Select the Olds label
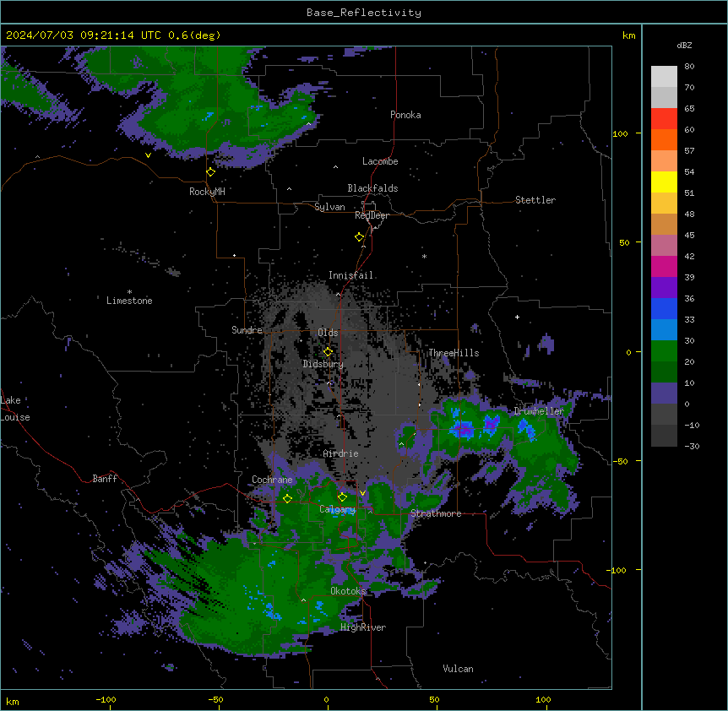Image resolution: width=728 pixels, height=711 pixels. tap(328, 333)
